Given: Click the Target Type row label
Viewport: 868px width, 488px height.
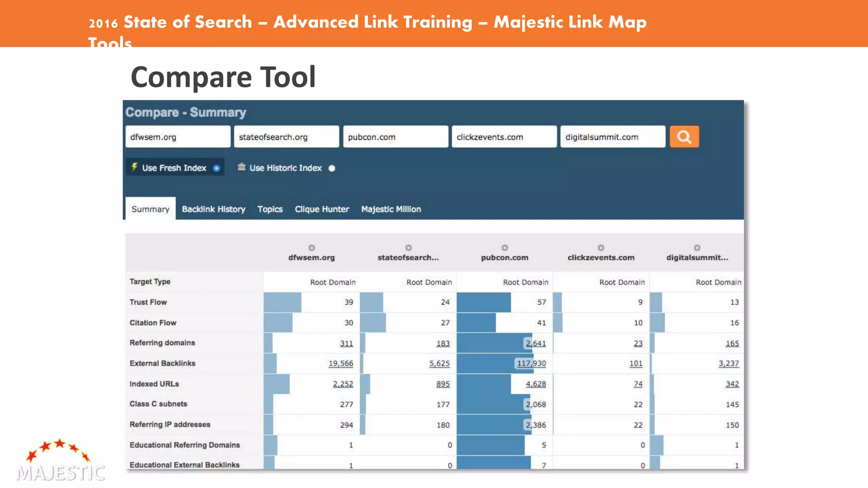Looking at the screenshot, I should [150, 282].
